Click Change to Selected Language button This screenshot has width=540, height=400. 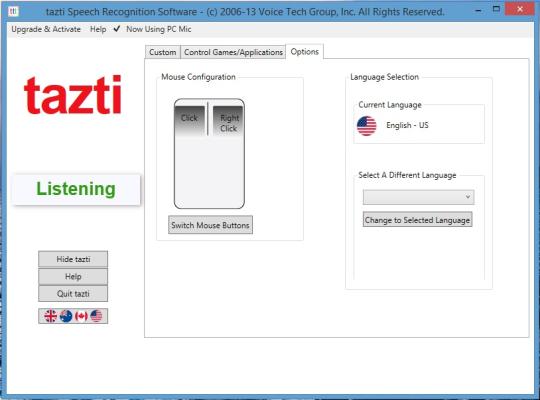[x=417, y=220]
